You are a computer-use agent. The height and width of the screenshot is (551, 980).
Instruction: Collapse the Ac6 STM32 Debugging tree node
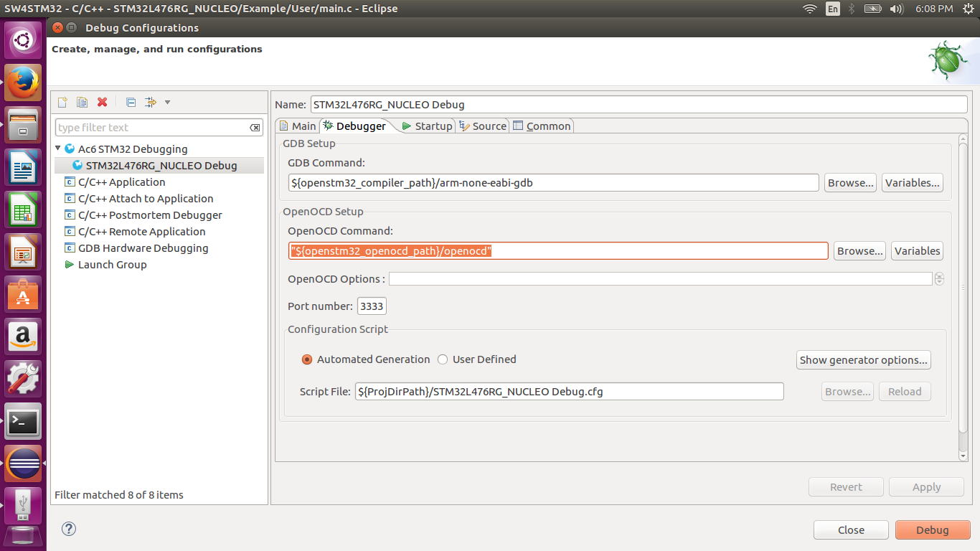point(59,148)
